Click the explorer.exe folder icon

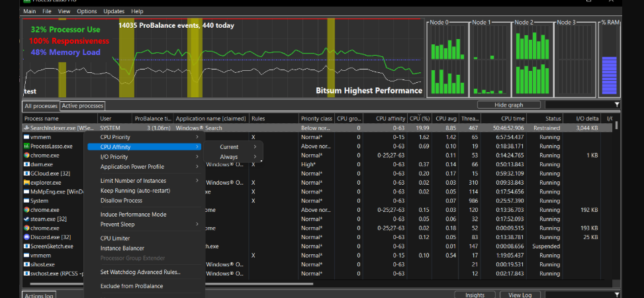(26, 183)
